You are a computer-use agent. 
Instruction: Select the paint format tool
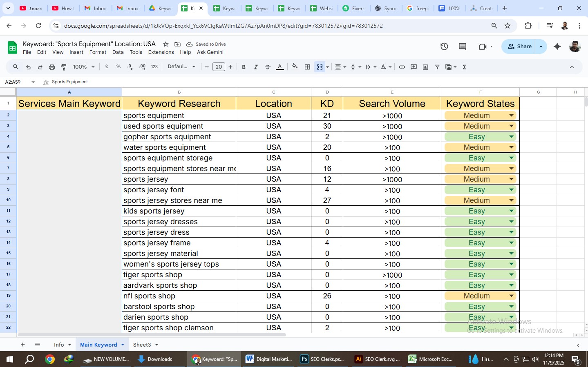pyautogui.click(x=64, y=67)
